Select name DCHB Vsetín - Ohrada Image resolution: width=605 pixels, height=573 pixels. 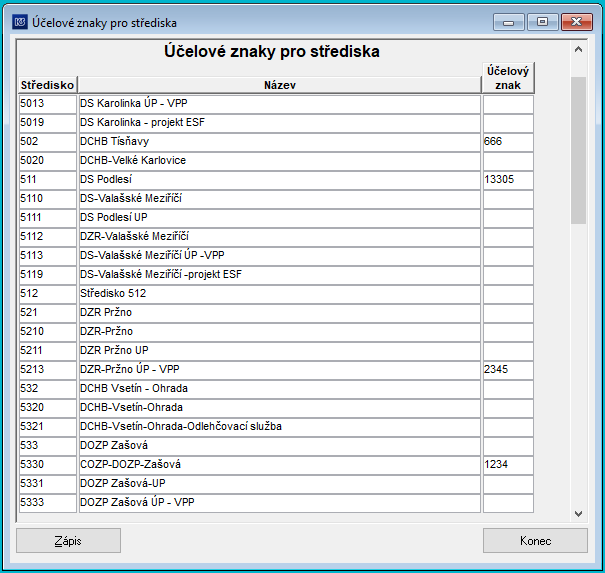(x=280, y=389)
